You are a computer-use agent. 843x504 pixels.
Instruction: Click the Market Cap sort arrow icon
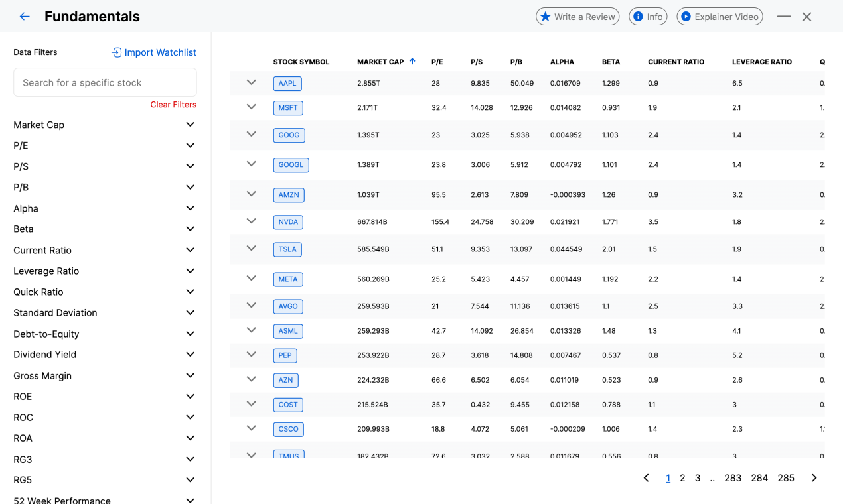412,61
